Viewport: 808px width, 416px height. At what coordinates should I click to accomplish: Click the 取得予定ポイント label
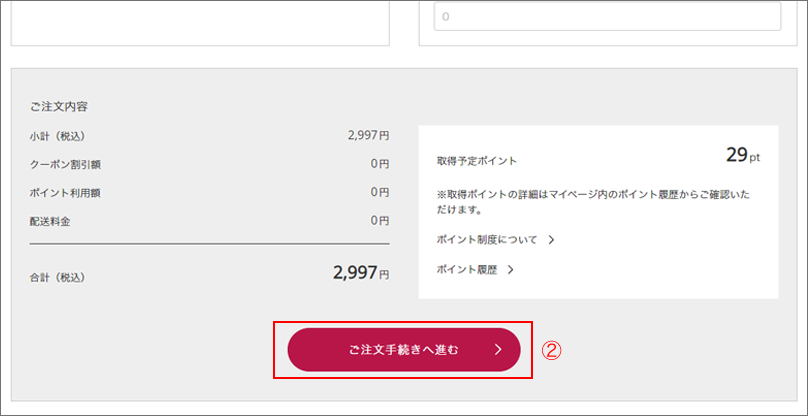[477, 160]
